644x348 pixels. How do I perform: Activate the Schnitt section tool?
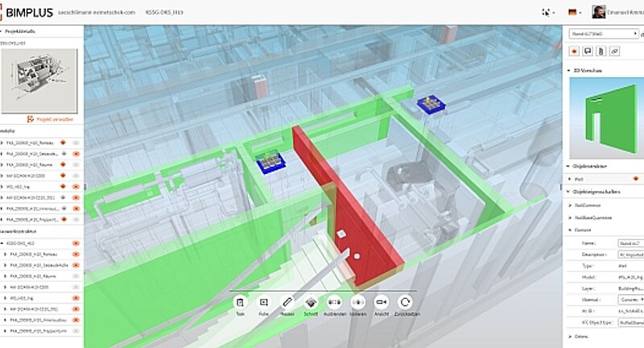click(312, 302)
